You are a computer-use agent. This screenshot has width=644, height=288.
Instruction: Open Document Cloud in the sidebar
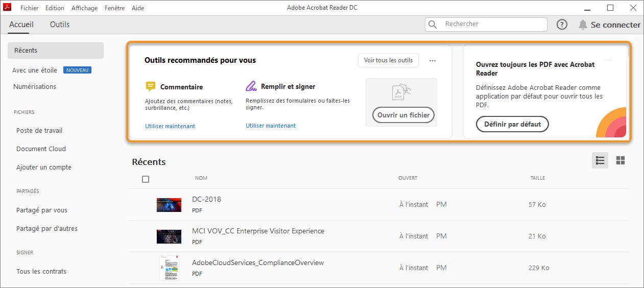point(41,149)
